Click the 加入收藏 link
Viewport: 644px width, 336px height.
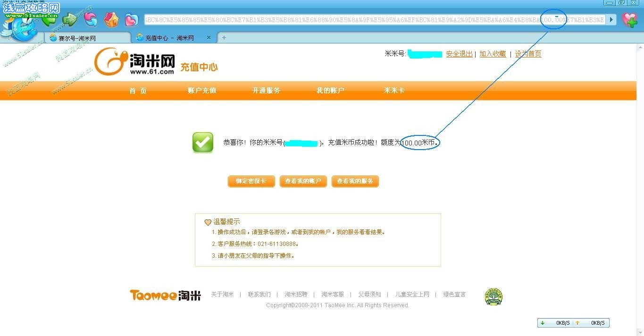coord(493,54)
